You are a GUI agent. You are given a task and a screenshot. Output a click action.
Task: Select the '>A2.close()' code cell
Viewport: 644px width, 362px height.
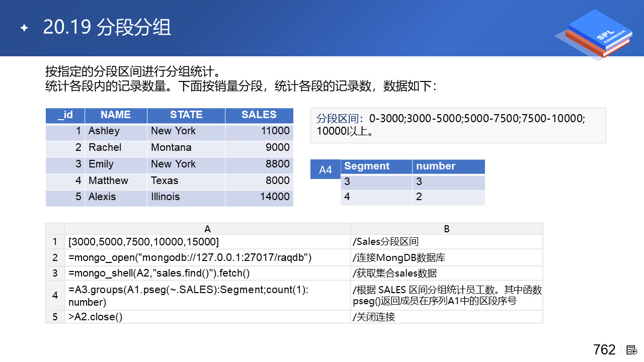[x=208, y=317]
